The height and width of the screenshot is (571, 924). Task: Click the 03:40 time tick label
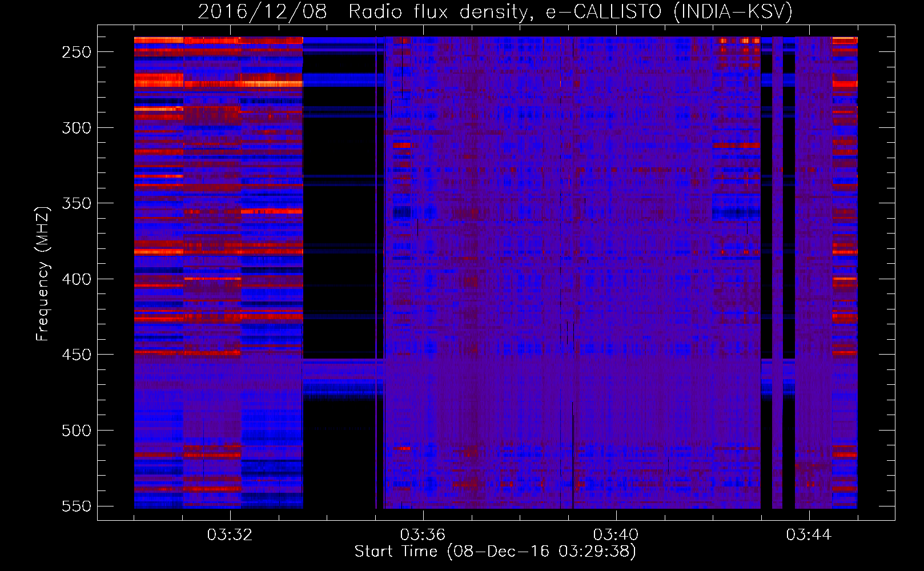click(x=616, y=535)
